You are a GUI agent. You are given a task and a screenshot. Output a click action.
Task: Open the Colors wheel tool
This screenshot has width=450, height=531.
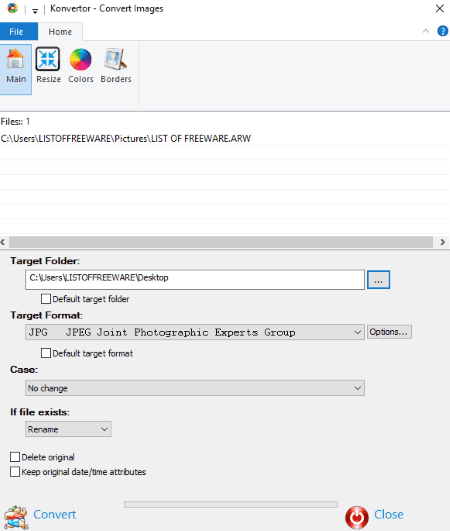[81, 65]
